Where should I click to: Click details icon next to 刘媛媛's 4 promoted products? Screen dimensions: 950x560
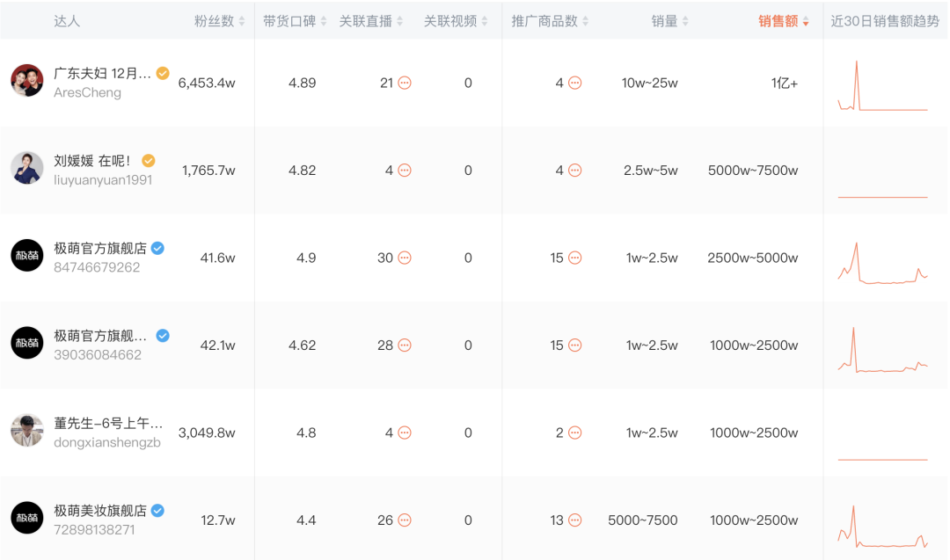[574, 171]
